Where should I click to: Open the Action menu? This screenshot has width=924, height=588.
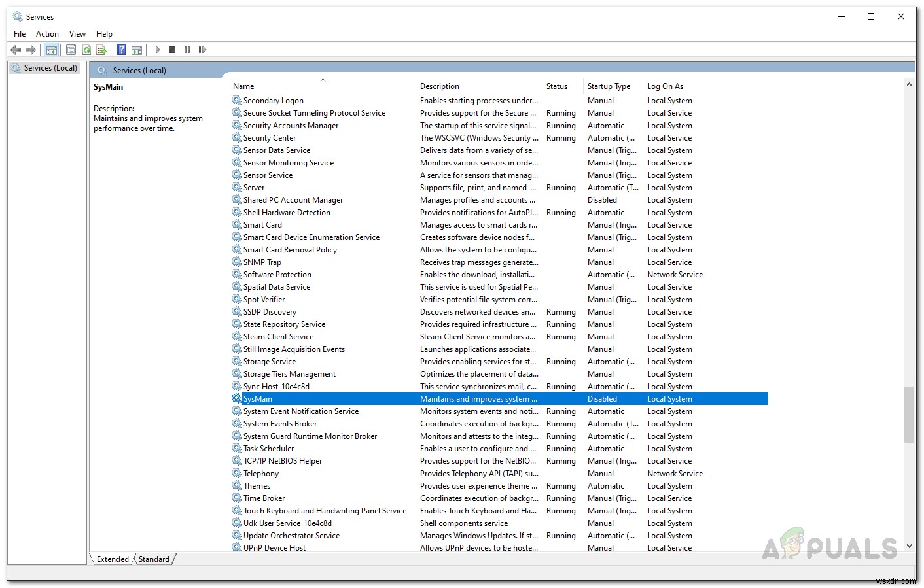pyautogui.click(x=47, y=33)
